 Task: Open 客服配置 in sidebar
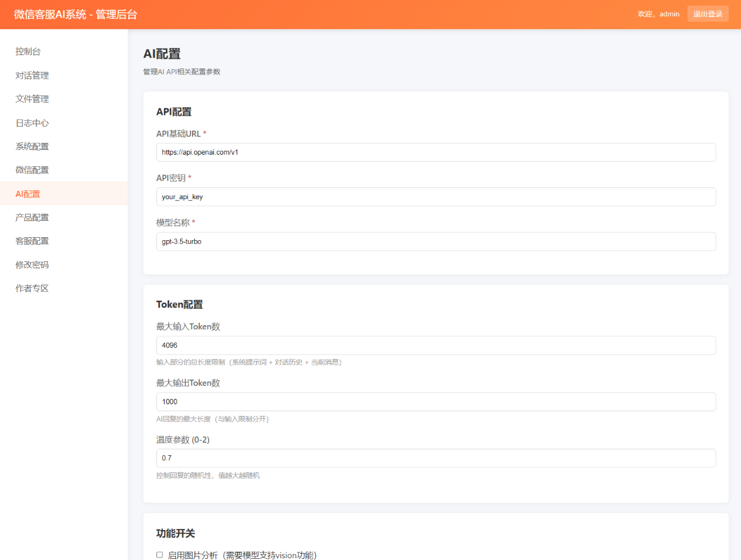32,241
